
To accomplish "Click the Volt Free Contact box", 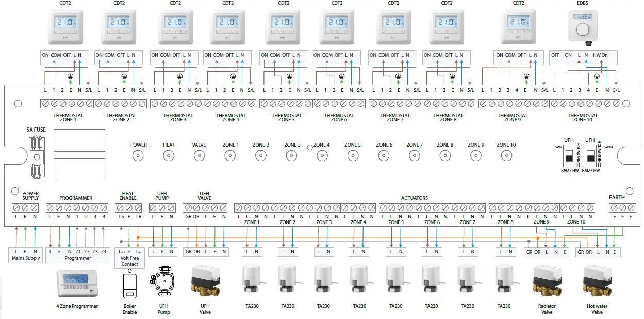I will tap(130, 258).
